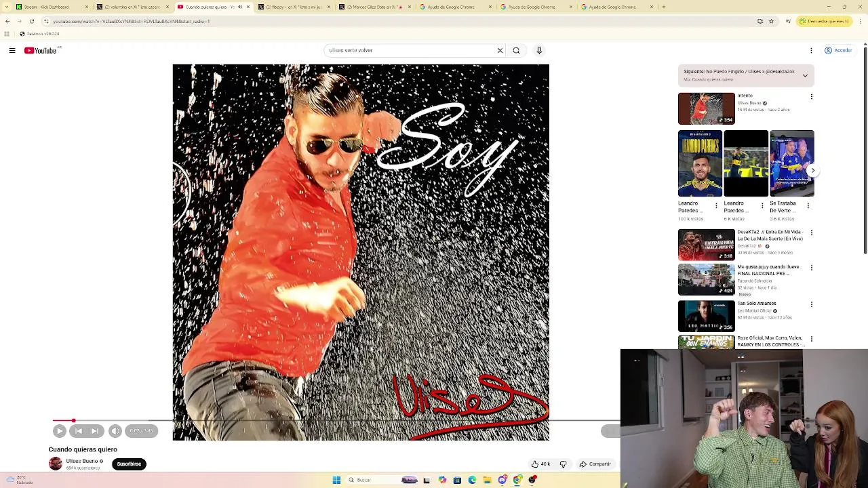Bookmark this page with the star
Screen dimensions: 868x488
[x=771, y=21]
